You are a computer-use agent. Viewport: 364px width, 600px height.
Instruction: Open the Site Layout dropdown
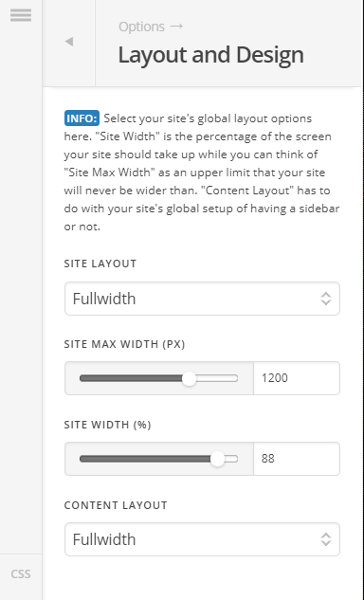pyautogui.click(x=202, y=299)
